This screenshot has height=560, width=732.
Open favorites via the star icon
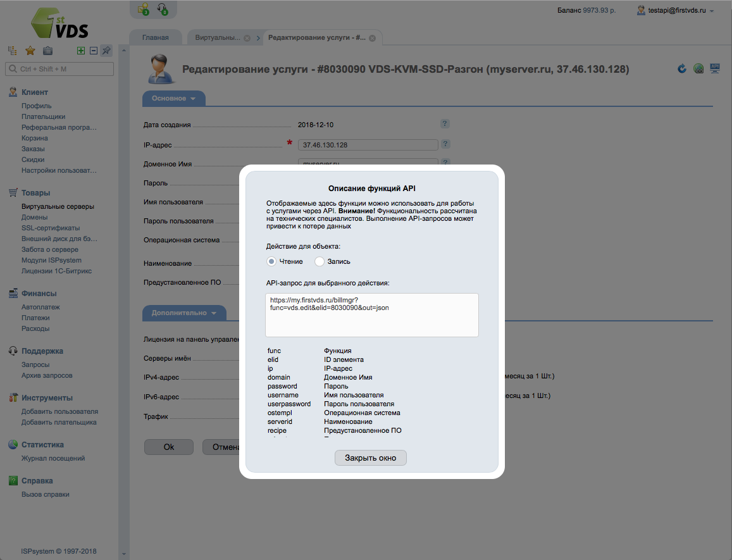point(29,49)
